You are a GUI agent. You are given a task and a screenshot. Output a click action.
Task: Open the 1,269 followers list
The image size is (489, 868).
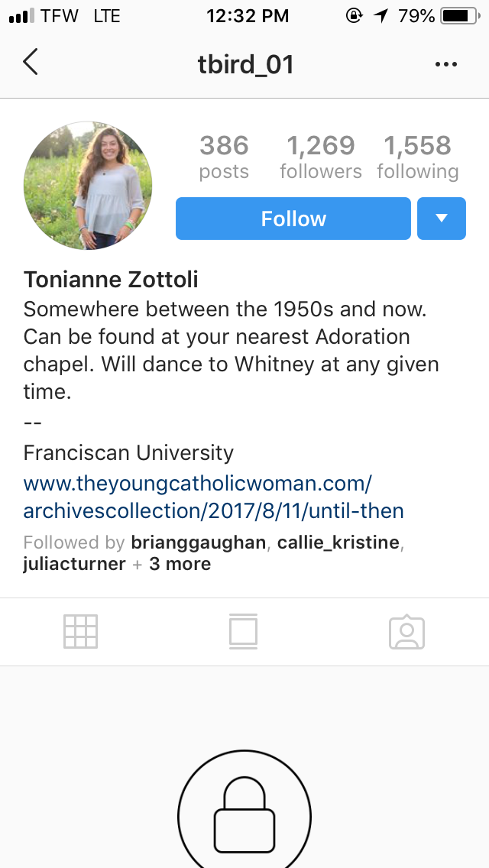321,157
